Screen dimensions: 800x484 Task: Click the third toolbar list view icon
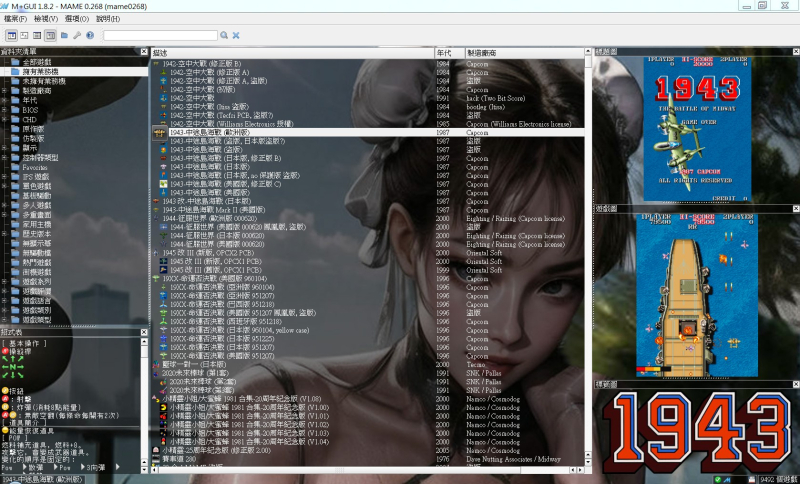coord(37,35)
